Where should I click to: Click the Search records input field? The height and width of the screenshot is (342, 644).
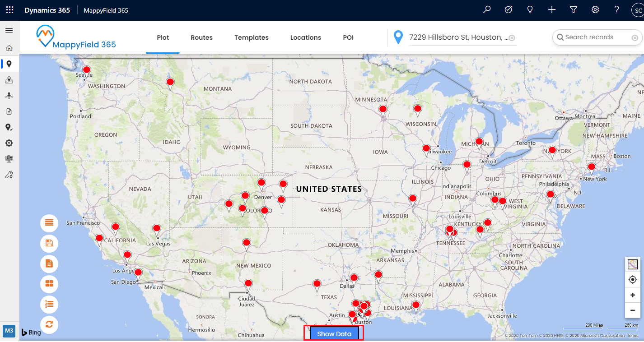click(x=596, y=37)
